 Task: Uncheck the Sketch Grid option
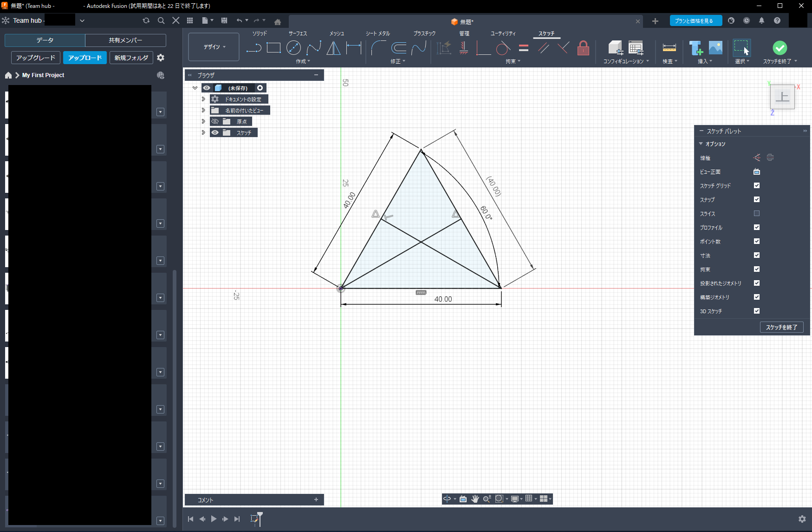(757, 185)
